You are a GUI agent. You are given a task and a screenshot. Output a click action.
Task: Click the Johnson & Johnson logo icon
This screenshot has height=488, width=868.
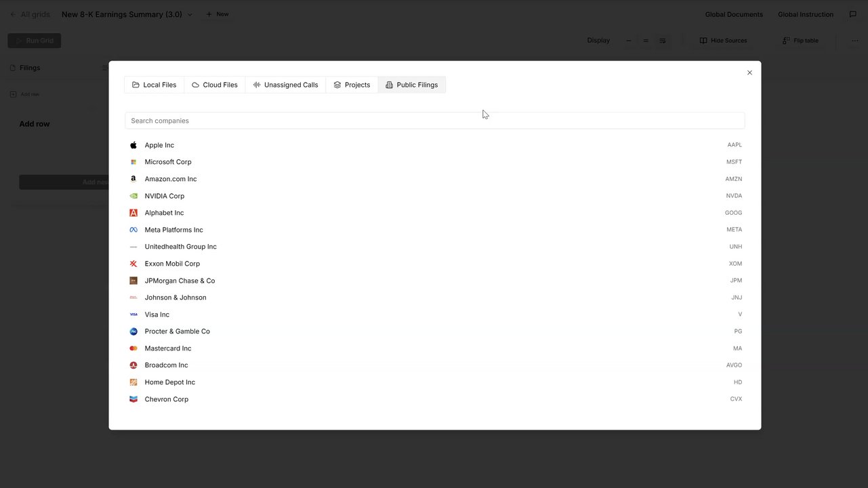[x=133, y=298]
